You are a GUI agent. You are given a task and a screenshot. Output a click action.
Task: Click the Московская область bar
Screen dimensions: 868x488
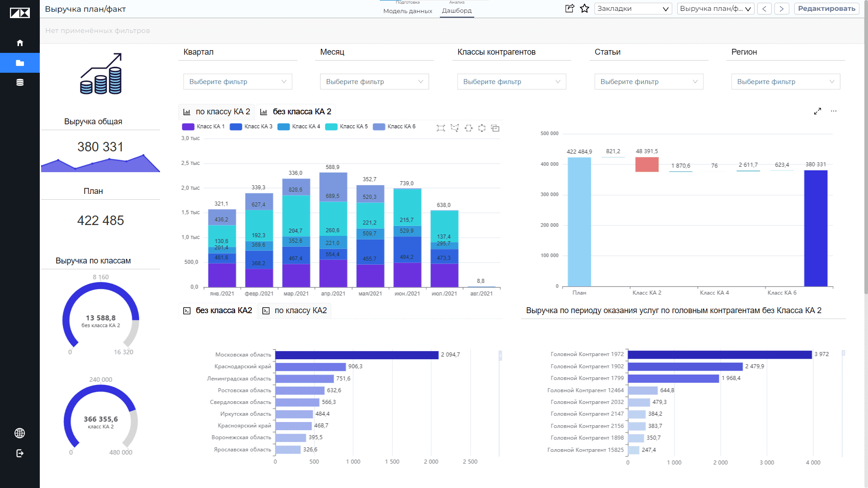357,355
